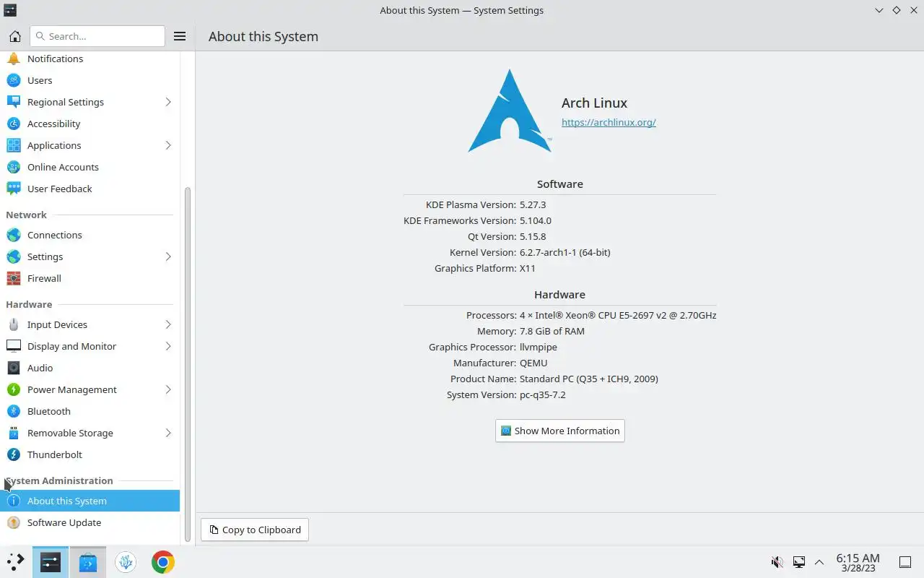
Task: Click the Input Devices mouse icon
Action: point(13,324)
